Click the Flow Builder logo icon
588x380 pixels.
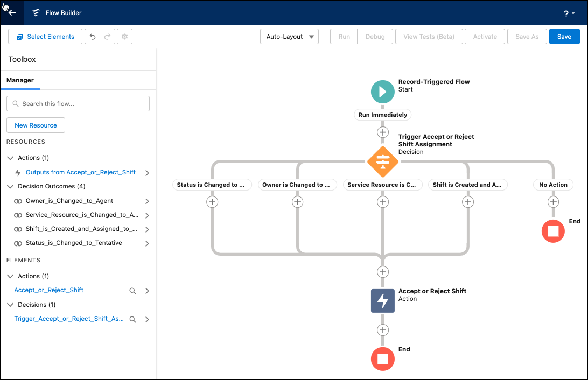36,13
